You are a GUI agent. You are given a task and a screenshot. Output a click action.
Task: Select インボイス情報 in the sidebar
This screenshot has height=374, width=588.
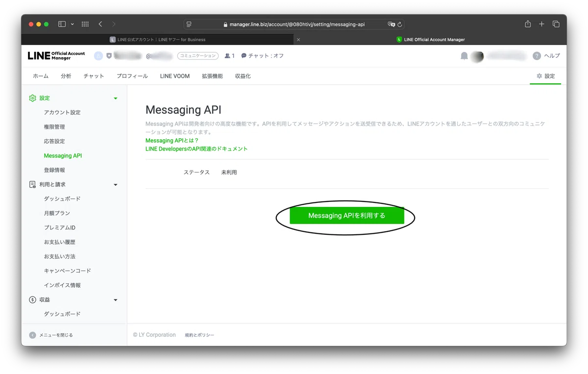pos(62,285)
